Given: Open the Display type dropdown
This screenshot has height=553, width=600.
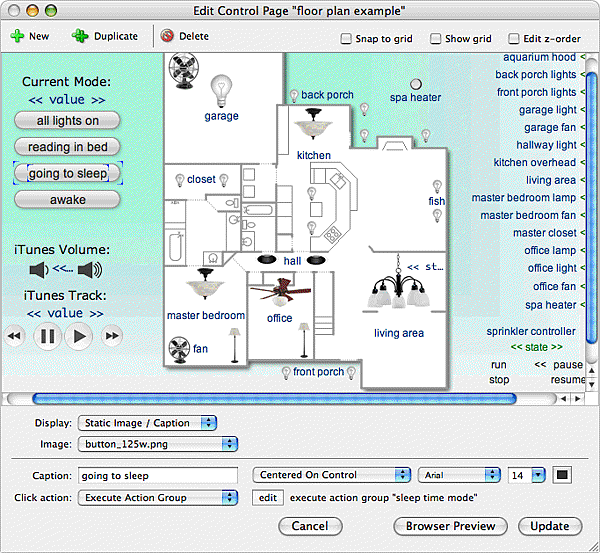Looking at the screenshot, I should 147,423.
